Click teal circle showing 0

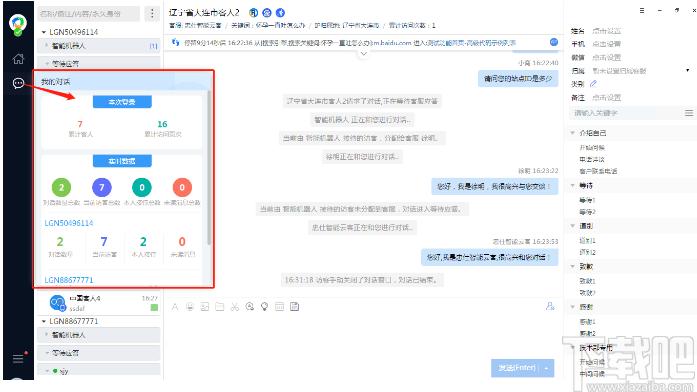(x=142, y=188)
